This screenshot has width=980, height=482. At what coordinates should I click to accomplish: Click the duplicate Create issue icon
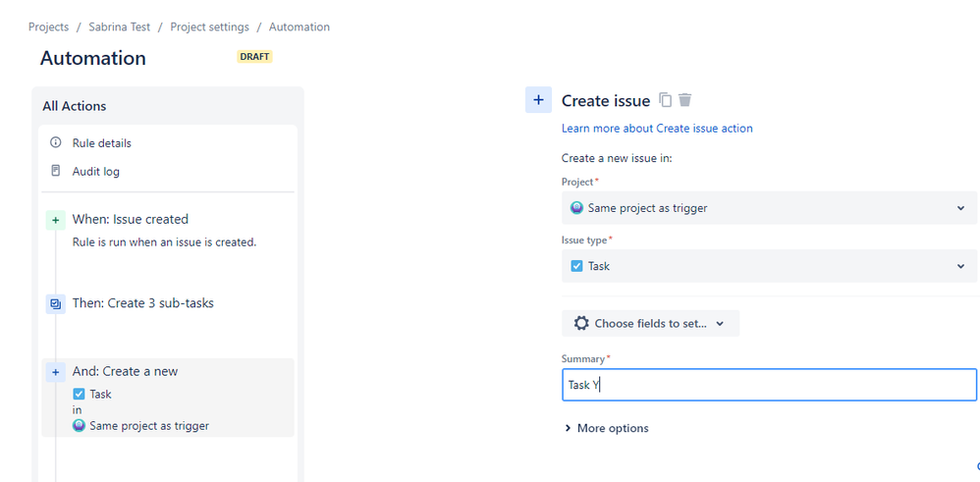[666, 100]
